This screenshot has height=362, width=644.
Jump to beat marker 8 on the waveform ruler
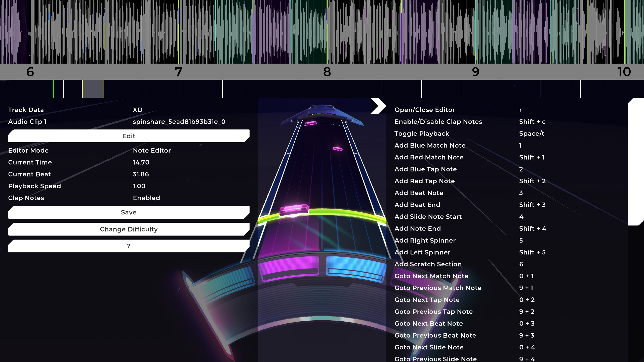[x=327, y=72]
